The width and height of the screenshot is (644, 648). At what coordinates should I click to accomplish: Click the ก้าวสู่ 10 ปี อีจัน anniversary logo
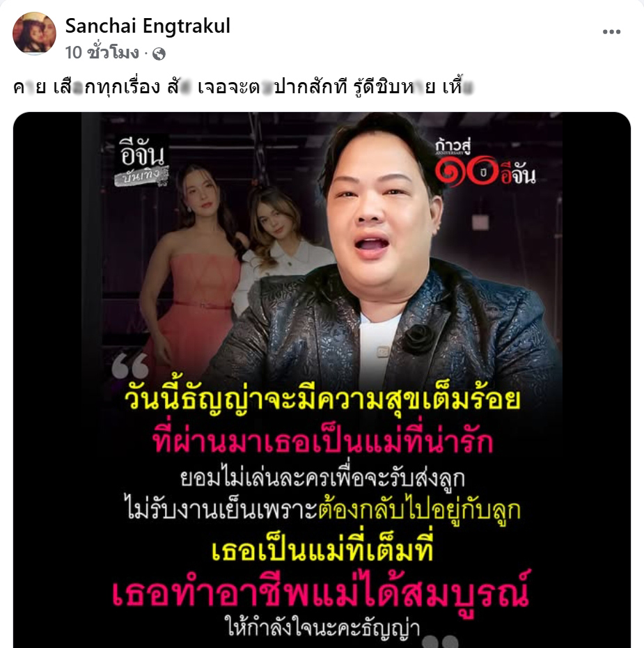click(x=485, y=163)
